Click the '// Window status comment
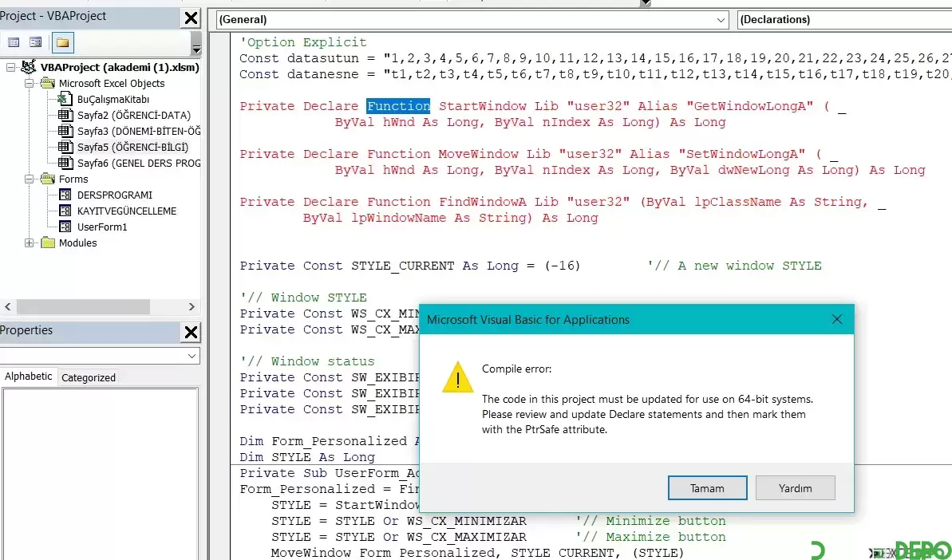 (306, 361)
